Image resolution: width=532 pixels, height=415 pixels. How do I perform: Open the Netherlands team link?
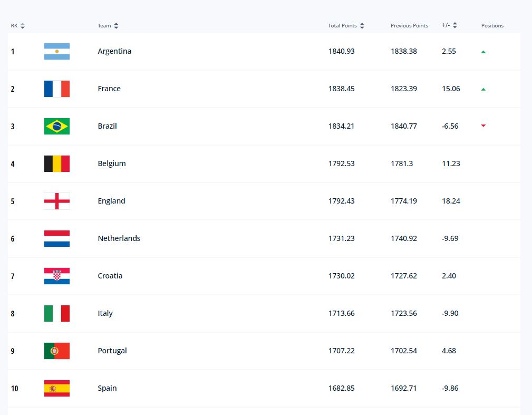[x=119, y=238]
